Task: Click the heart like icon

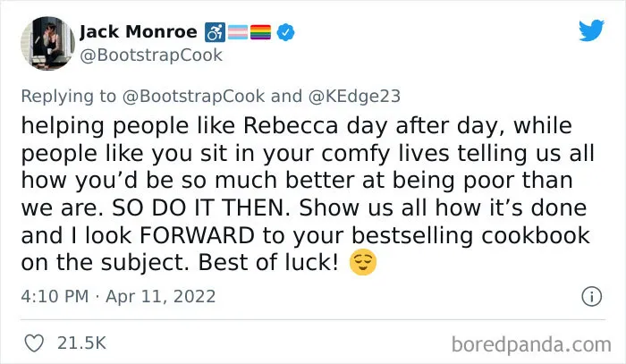Action: click(34, 343)
